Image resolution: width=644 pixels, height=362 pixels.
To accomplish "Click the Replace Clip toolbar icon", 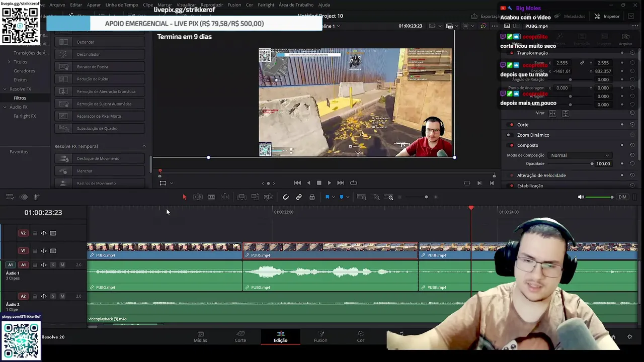I will 268,197.
